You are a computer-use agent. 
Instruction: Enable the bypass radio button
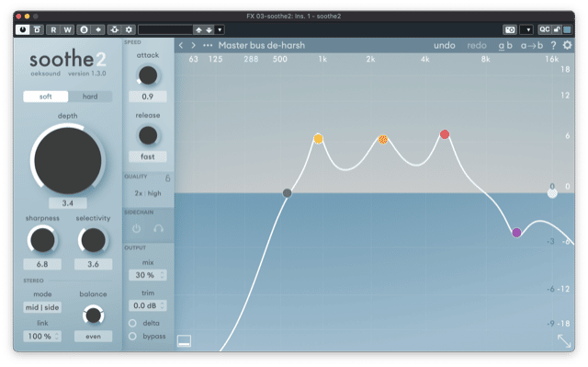coord(132,336)
